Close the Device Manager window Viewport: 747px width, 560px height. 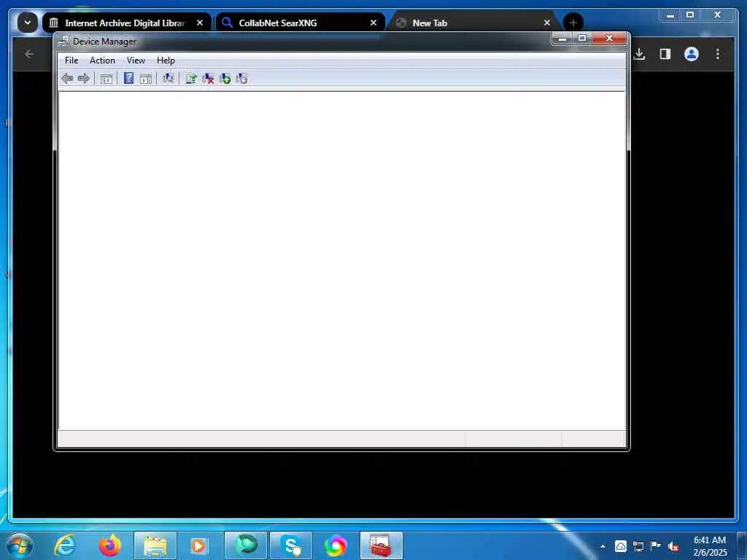click(x=609, y=38)
